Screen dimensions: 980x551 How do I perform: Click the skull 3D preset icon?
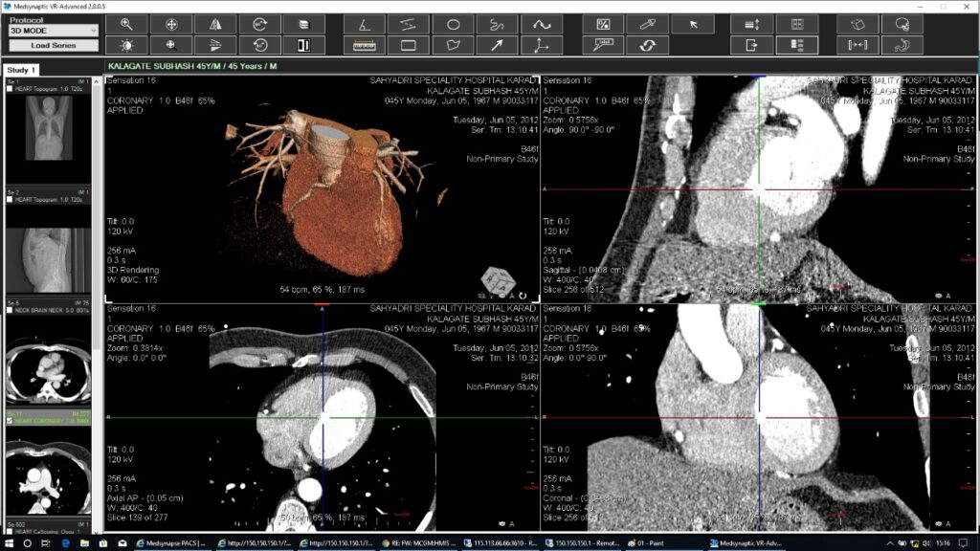[x=902, y=25]
